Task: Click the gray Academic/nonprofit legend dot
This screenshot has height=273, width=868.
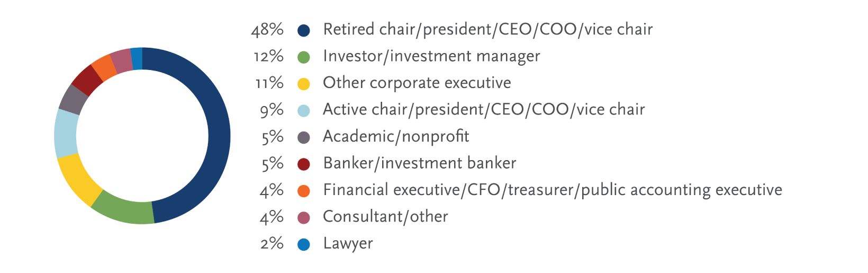Action: point(303,138)
